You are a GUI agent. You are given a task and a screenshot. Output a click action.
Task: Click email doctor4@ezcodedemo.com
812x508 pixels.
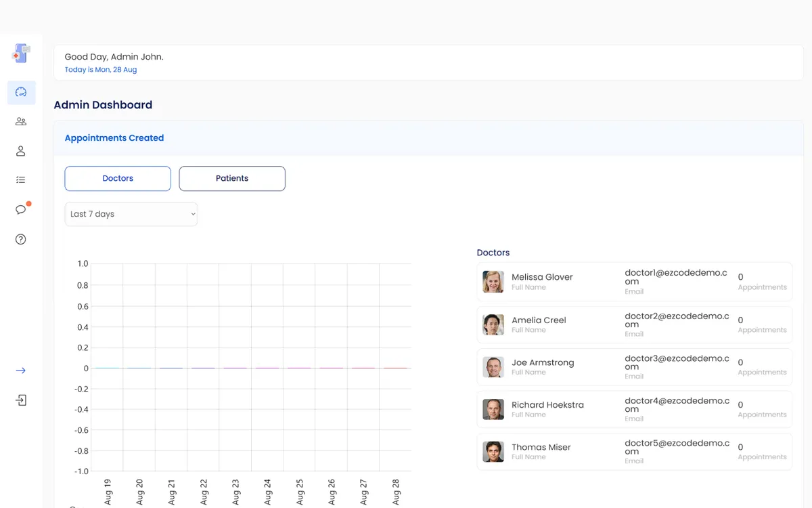pyautogui.click(x=677, y=405)
